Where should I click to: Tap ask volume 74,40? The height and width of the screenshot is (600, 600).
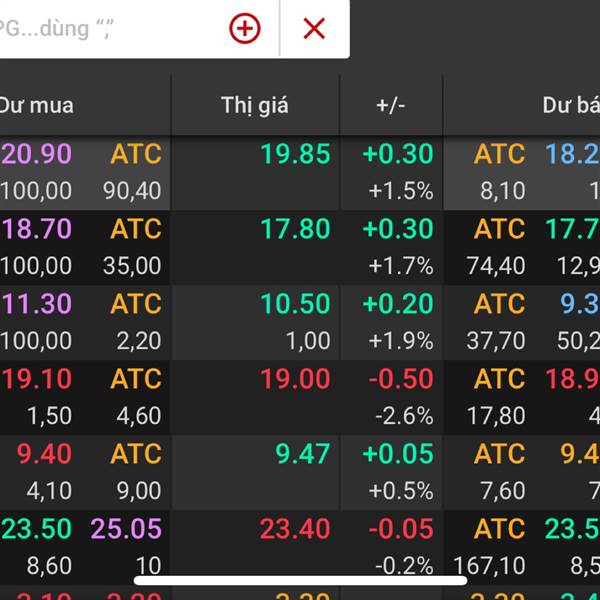(496, 266)
